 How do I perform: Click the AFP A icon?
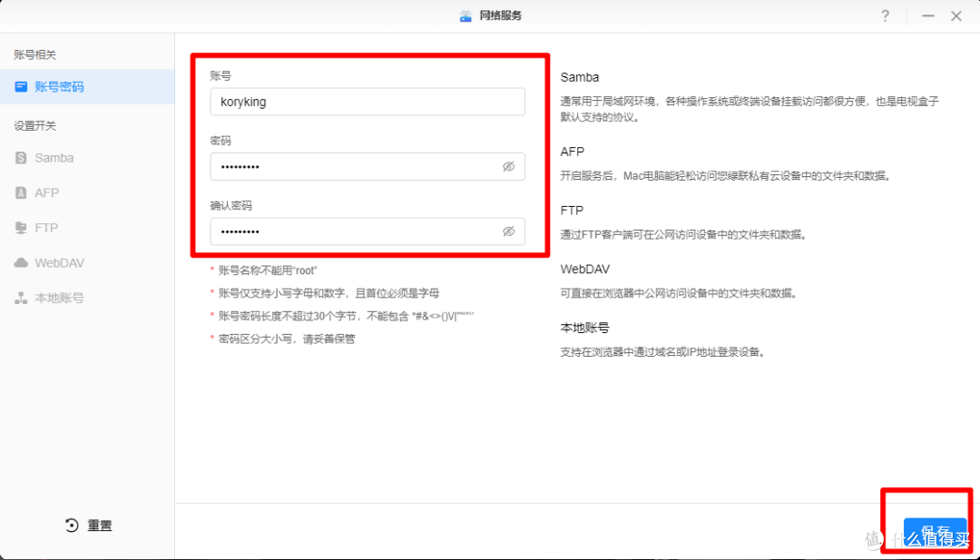[x=21, y=193]
